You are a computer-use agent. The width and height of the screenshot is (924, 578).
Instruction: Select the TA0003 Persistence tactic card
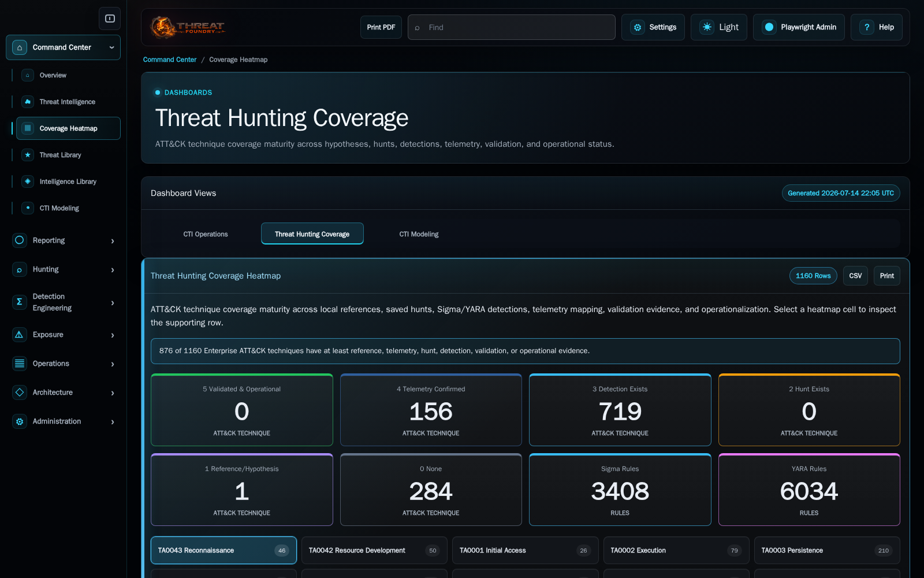pos(827,550)
